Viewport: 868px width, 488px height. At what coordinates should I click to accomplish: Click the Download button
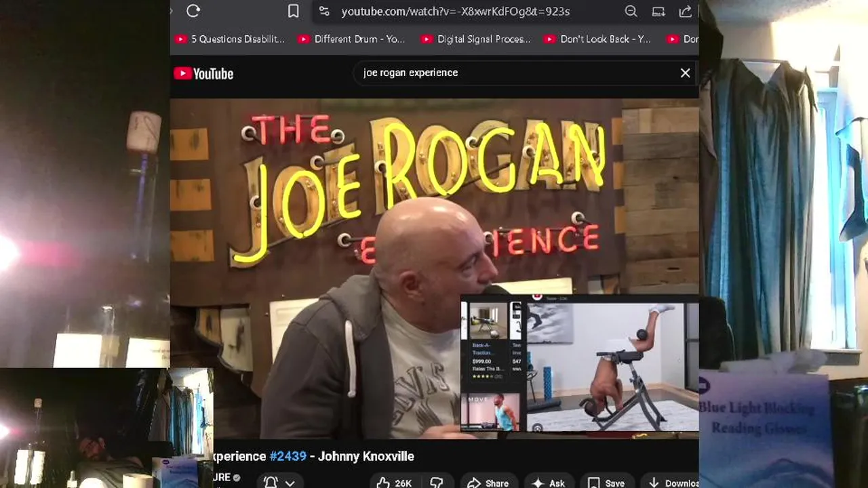pos(671,483)
